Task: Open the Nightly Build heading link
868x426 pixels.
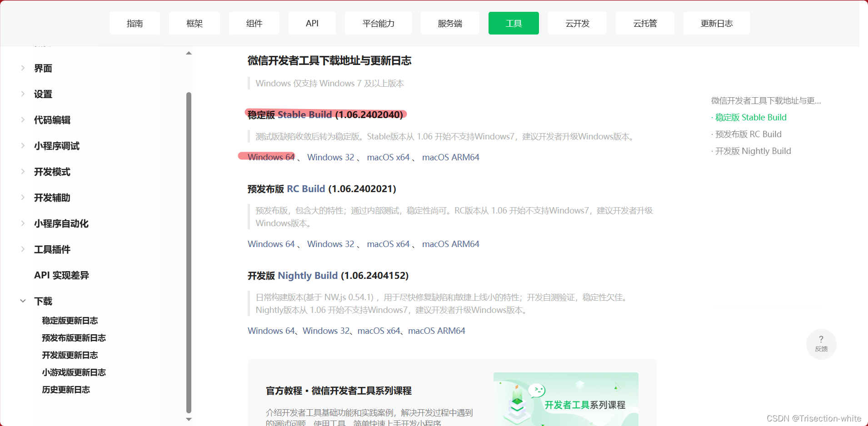Action: [308, 276]
